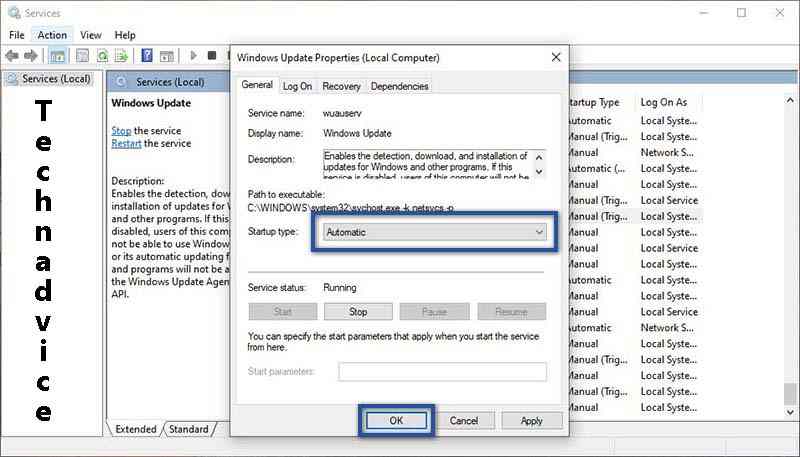Open the Properties toolbar icon
This screenshot has width=800, height=457.
tap(82, 56)
